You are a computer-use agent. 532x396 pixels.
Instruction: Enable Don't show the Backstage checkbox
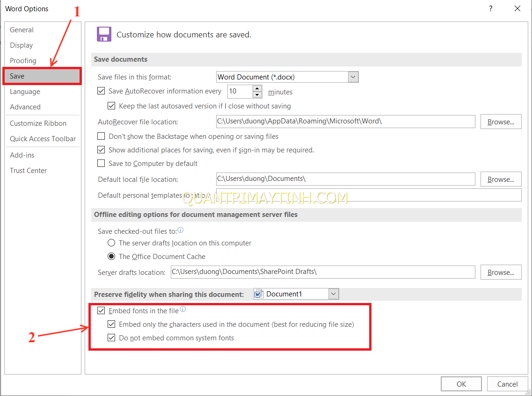101,137
